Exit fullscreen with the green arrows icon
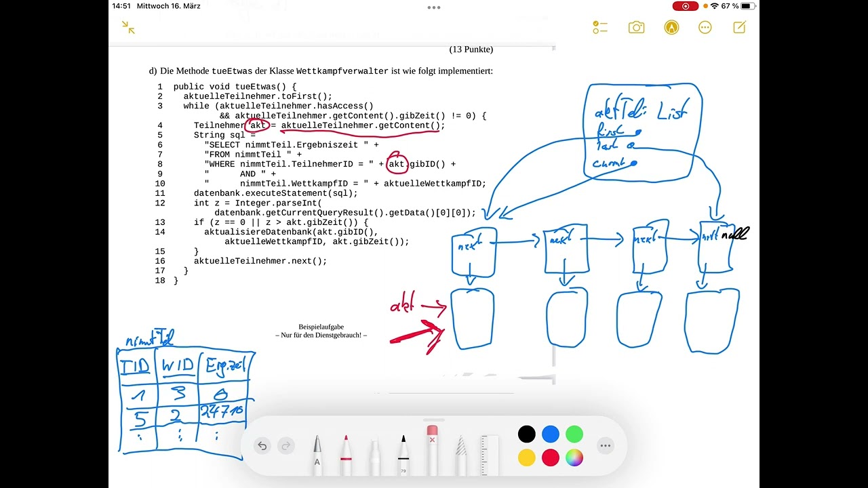 pyautogui.click(x=128, y=27)
